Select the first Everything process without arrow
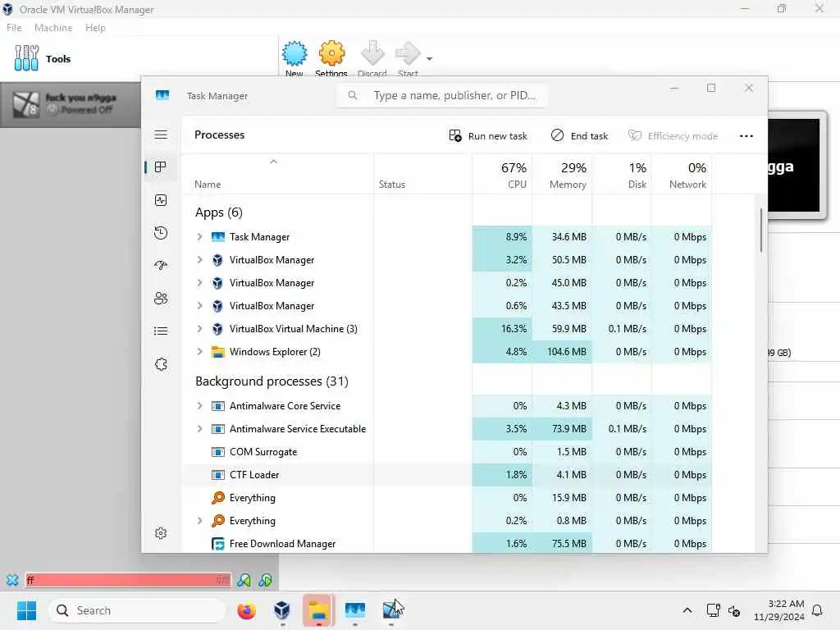The image size is (840, 630). [447, 498]
